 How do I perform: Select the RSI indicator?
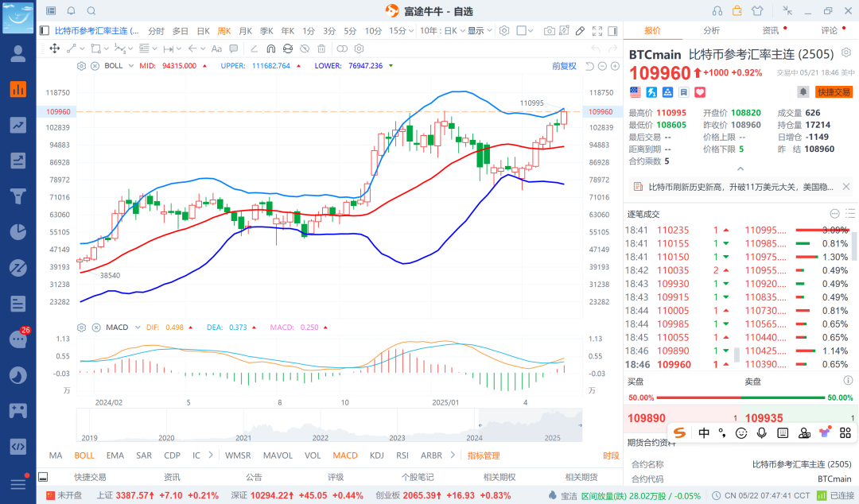click(402, 456)
